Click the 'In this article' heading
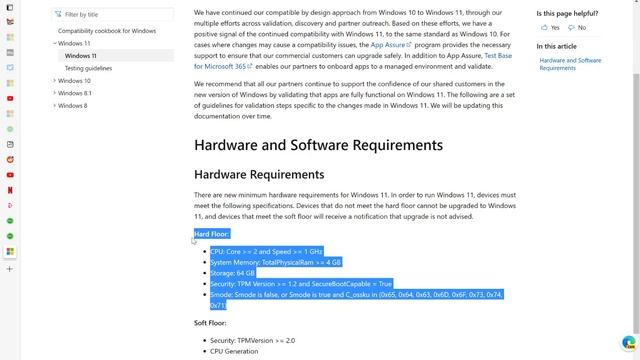The image size is (640, 360). pyautogui.click(x=556, y=46)
